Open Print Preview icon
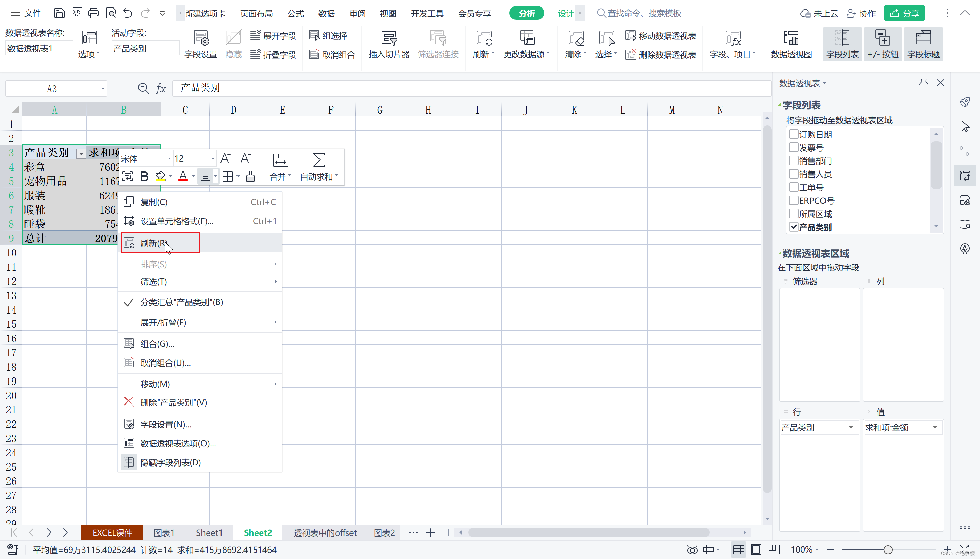This screenshot has height=559, width=980. [x=111, y=14]
